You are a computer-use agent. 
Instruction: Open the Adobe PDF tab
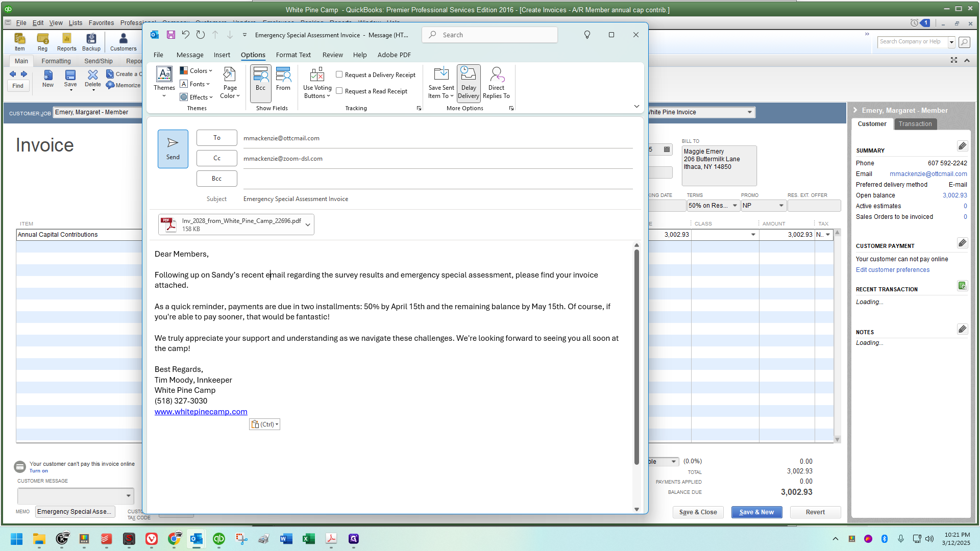[394, 55]
